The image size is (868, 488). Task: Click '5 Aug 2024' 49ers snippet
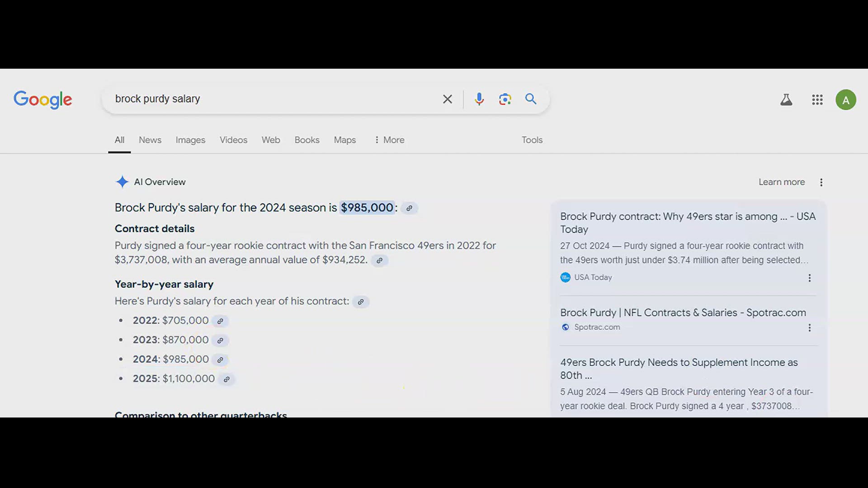(686, 399)
